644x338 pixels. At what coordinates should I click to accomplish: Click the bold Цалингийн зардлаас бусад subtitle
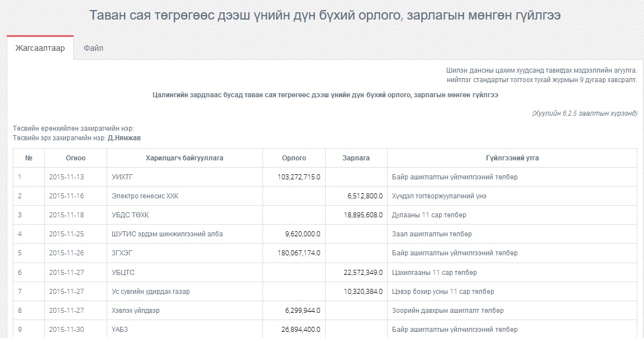coord(325,95)
